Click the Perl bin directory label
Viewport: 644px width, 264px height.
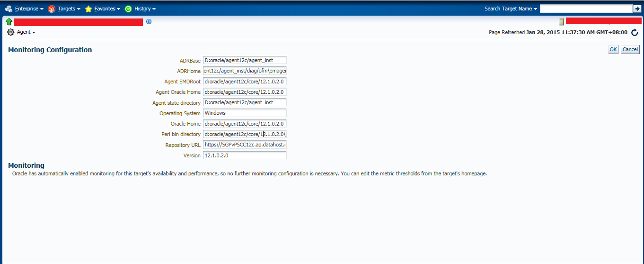[181, 135]
